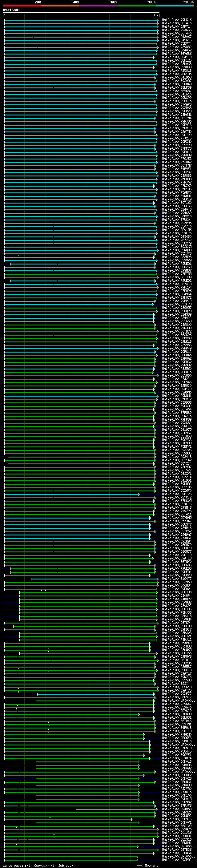The width and height of the screenshot is (197, 868).
Task: Click the UniRef100_A9PJD6 entry
Action: (x=177, y=121)
